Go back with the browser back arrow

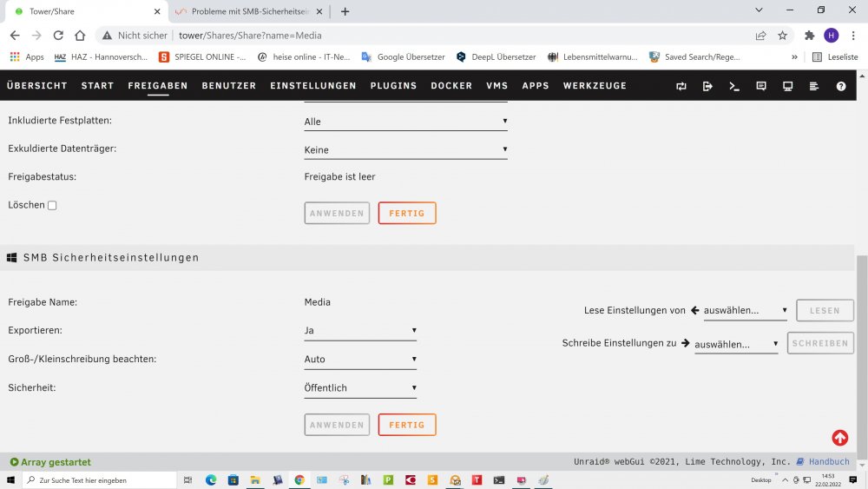coord(15,36)
